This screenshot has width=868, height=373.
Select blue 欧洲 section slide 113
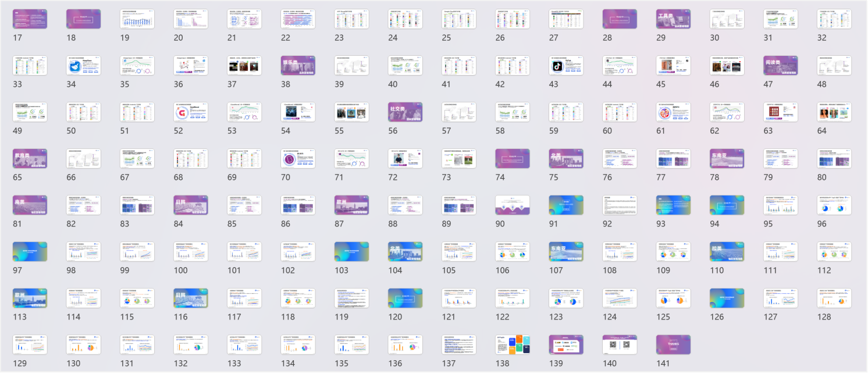(30, 299)
